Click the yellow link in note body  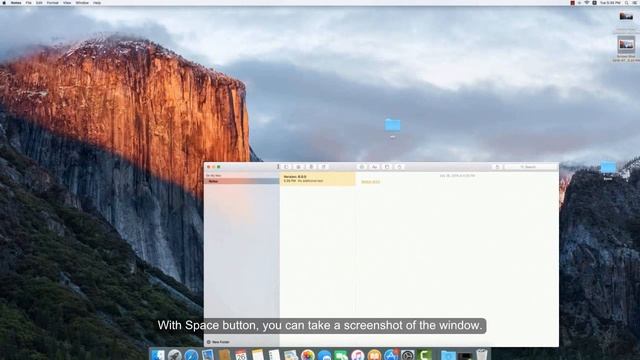tap(371, 182)
